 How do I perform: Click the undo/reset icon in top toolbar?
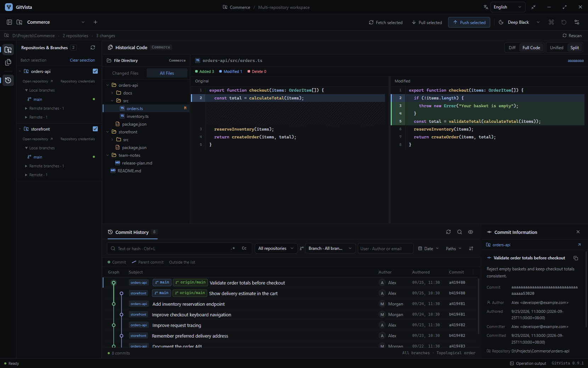pyautogui.click(x=564, y=22)
